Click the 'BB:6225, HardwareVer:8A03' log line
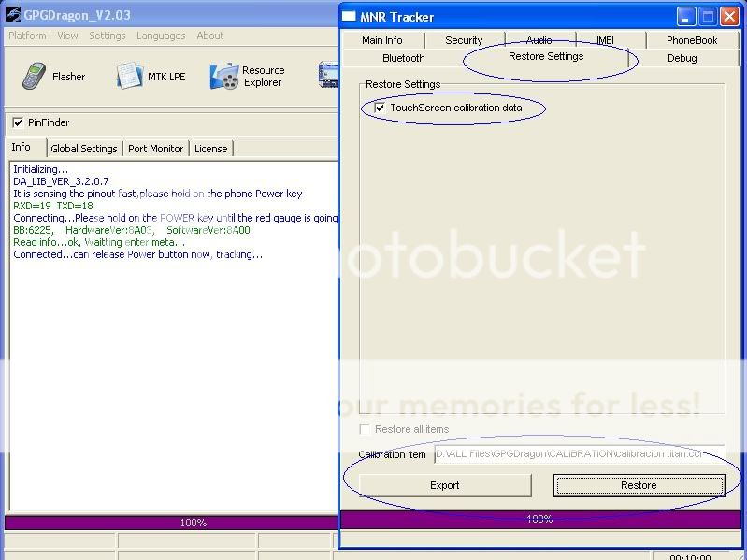This screenshot has height=560, width=747. point(132,230)
